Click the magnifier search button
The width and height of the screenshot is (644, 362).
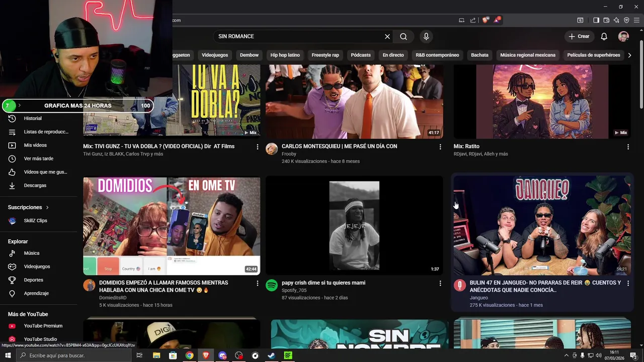404,37
